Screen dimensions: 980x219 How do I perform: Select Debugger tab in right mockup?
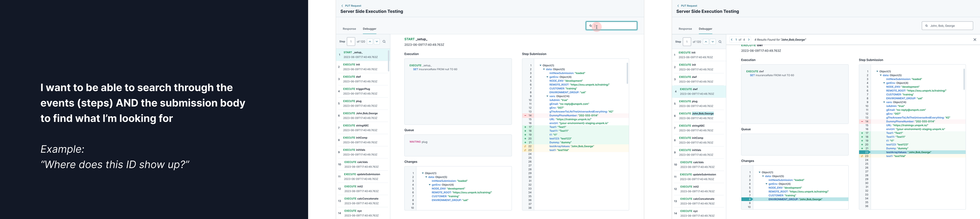pyautogui.click(x=705, y=29)
